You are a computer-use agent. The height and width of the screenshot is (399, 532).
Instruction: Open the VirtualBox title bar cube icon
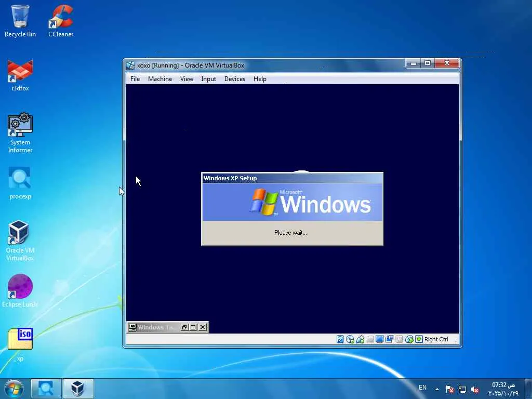pyautogui.click(x=130, y=65)
